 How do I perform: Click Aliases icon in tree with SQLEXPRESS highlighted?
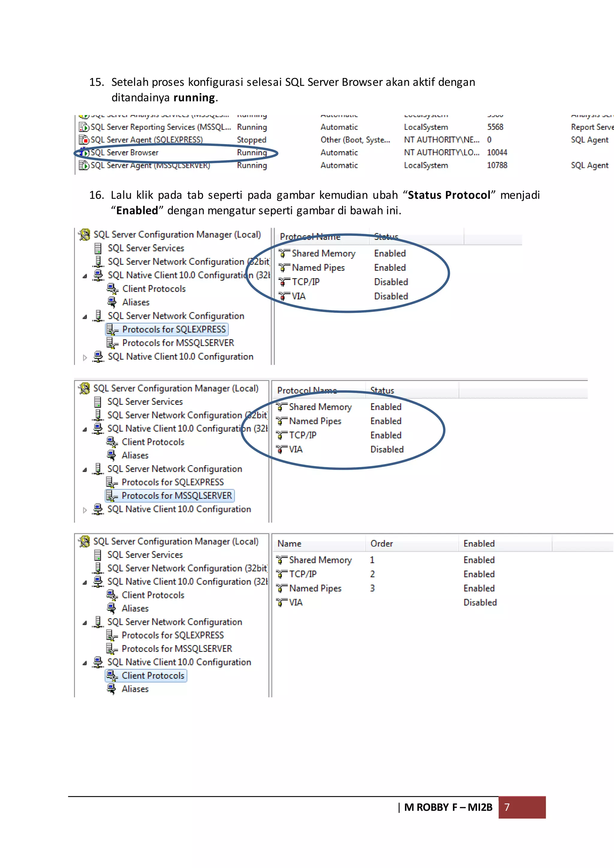[x=112, y=302]
